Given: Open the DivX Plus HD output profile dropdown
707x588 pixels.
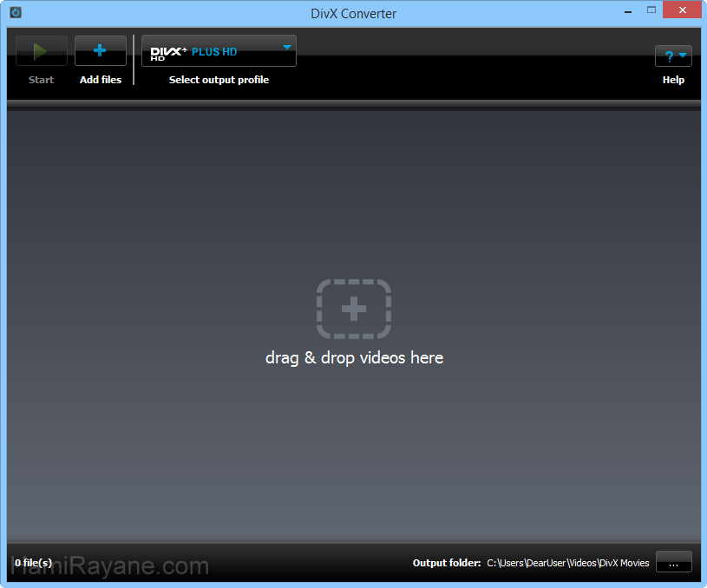Looking at the screenshot, I should 219,51.
